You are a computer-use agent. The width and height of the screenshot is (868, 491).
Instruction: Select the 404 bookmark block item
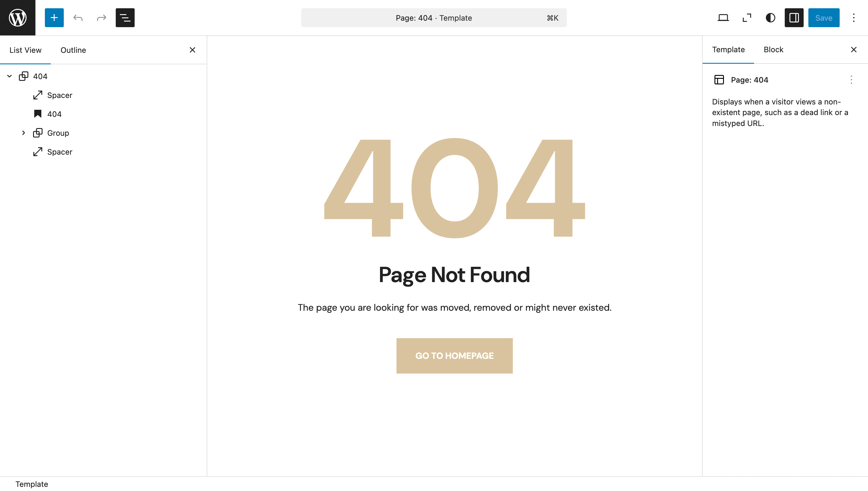tap(54, 114)
